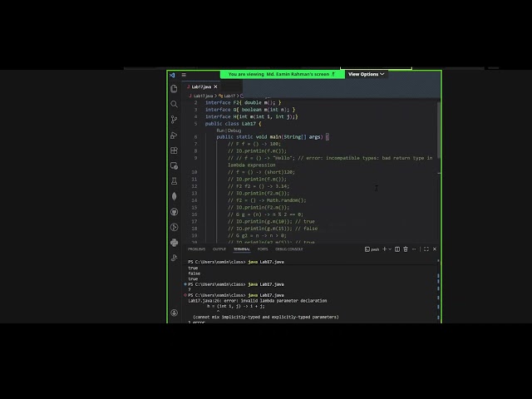The image size is (532, 399).
Task: Switch to the PORTS panel tab
Action: point(263,249)
